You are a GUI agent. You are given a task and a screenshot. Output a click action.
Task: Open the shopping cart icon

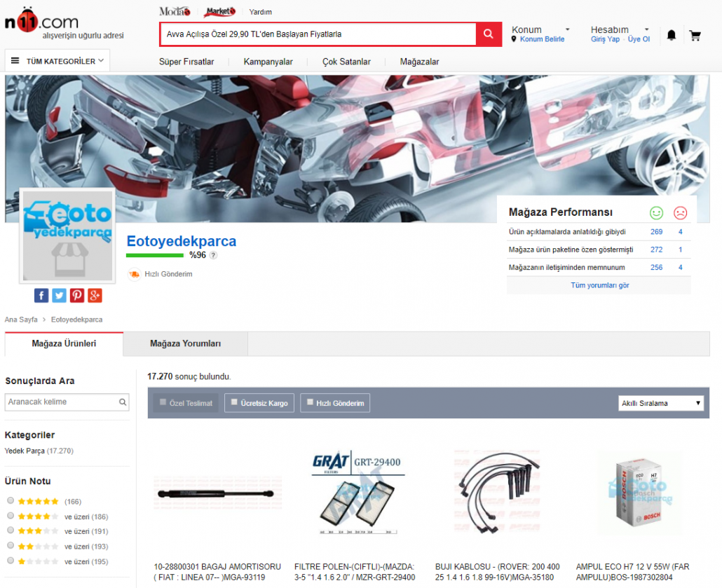[695, 35]
